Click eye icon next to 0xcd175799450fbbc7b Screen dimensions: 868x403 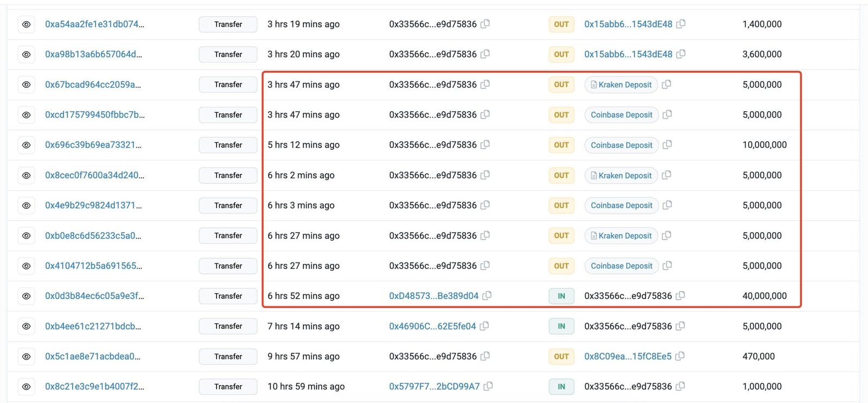pos(26,115)
